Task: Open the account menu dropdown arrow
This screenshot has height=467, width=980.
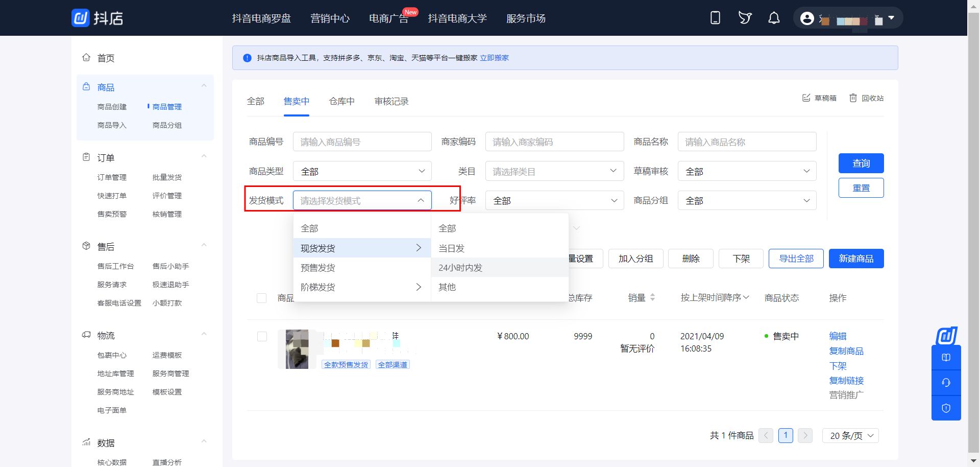Action: coord(891,18)
